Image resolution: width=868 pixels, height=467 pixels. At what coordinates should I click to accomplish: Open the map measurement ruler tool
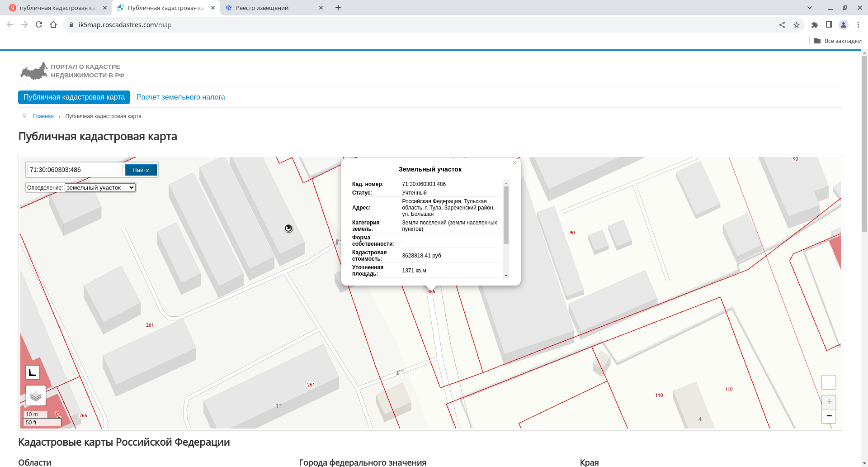pyautogui.click(x=33, y=372)
